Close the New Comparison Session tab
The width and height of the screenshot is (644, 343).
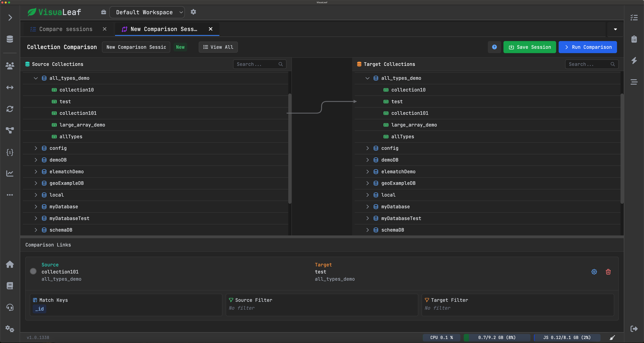(210, 29)
